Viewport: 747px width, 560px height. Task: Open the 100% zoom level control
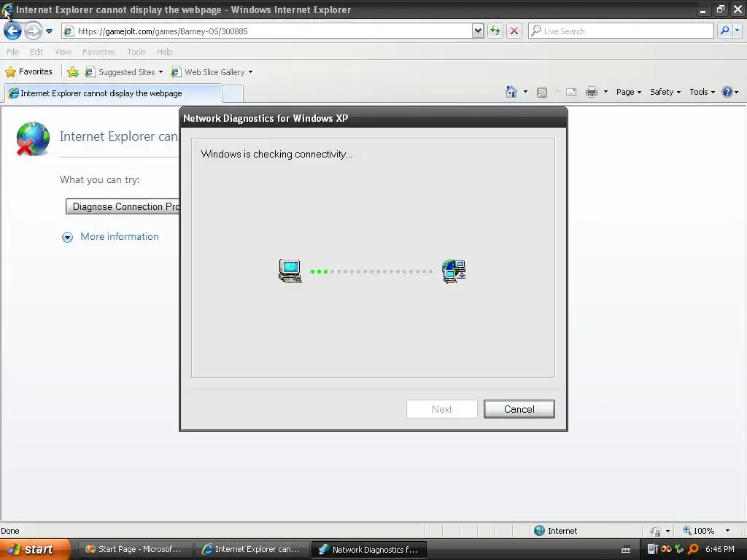click(699, 531)
